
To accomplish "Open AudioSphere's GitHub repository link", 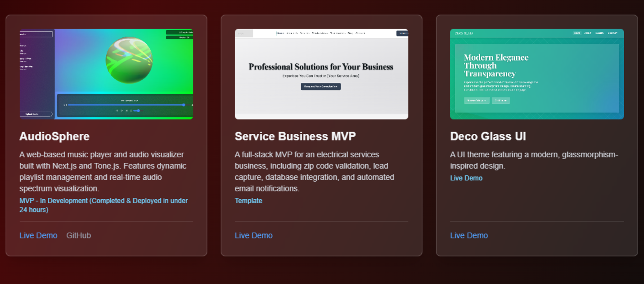I will (x=78, y=235).
